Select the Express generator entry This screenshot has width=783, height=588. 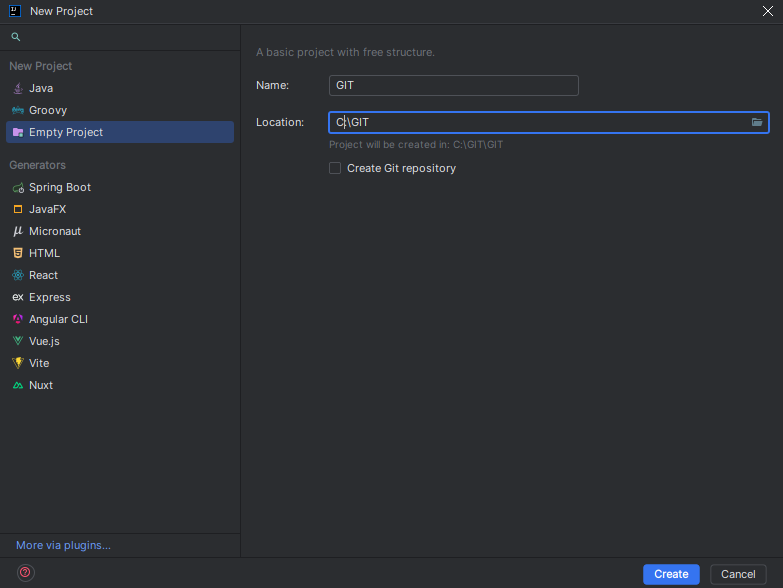[x=49, y=297]
